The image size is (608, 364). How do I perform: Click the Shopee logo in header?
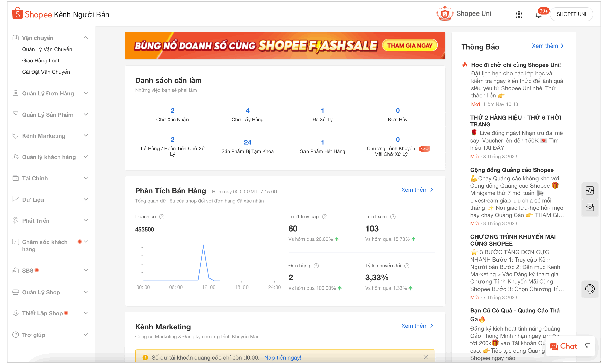point(32,14)
